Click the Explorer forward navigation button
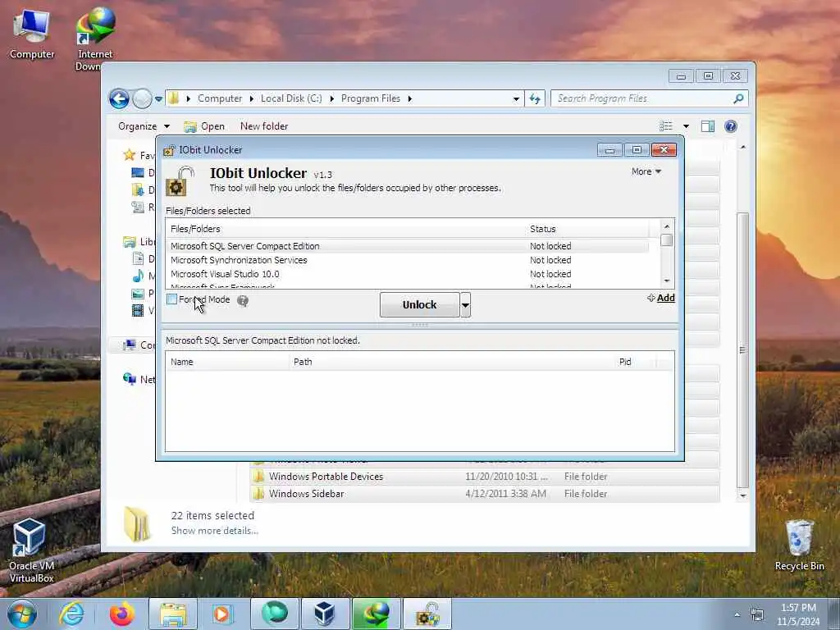The height and width of the screenshot is (630, 840). [x=142, y=98]
